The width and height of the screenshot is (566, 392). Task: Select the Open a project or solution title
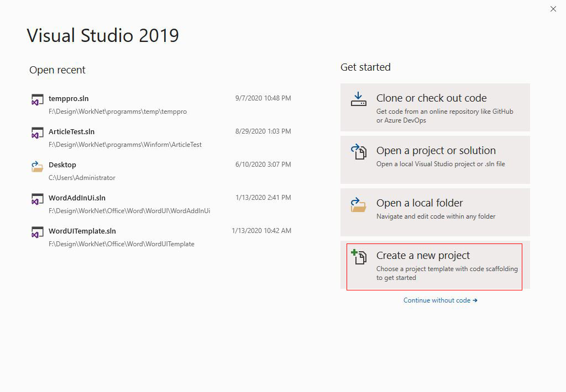pyautogui.click(x=436, y=150)
